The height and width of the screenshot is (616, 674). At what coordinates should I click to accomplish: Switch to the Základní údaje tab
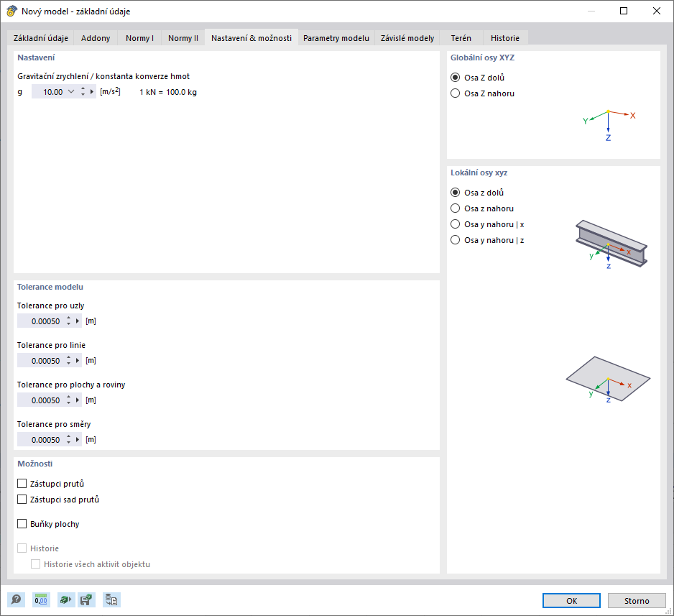pos(41,38)
